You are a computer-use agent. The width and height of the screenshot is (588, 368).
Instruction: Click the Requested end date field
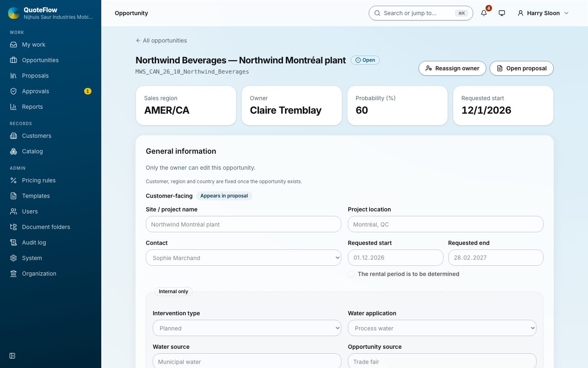pyautogui.click(x=496, y=258)
